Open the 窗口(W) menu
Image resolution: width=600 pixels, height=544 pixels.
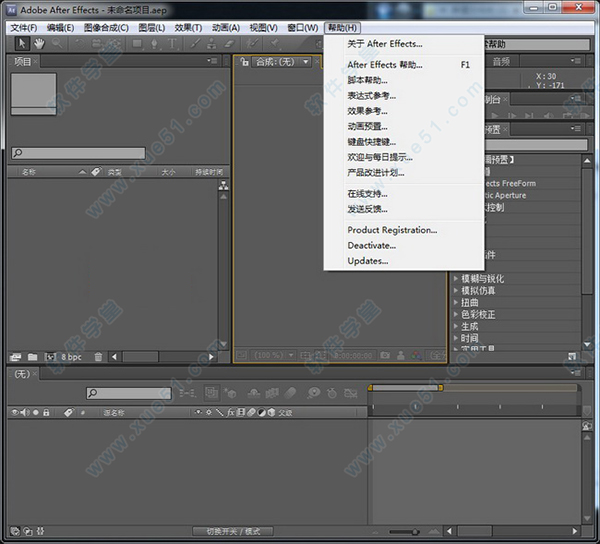tap(302, 28)
